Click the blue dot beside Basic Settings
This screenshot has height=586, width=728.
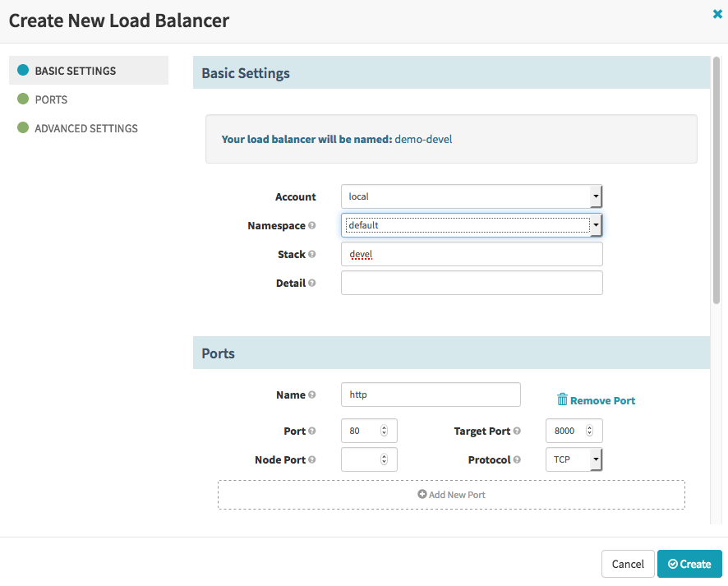[x=23, y=70]
